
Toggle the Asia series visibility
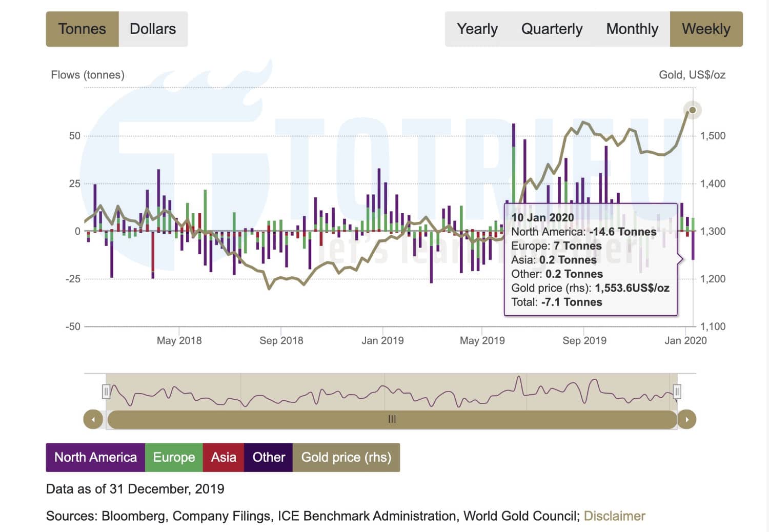point(223,457)
